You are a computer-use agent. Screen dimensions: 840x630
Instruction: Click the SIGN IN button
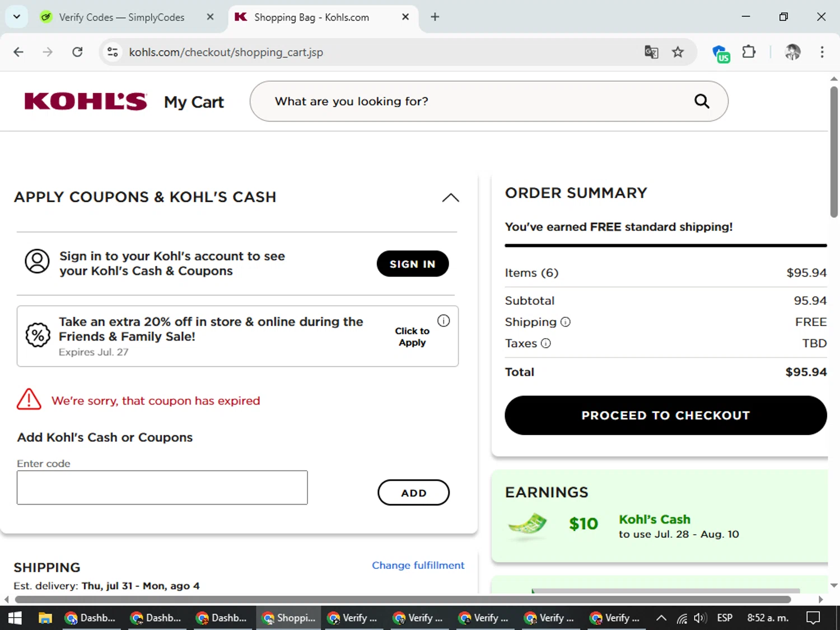413,264
